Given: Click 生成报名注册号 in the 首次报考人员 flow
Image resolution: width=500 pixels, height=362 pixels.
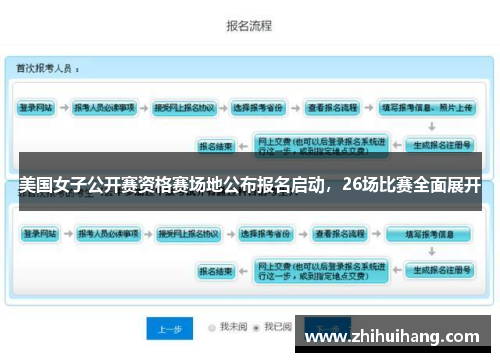Looking at the screenshot, I should click(440, 145).
